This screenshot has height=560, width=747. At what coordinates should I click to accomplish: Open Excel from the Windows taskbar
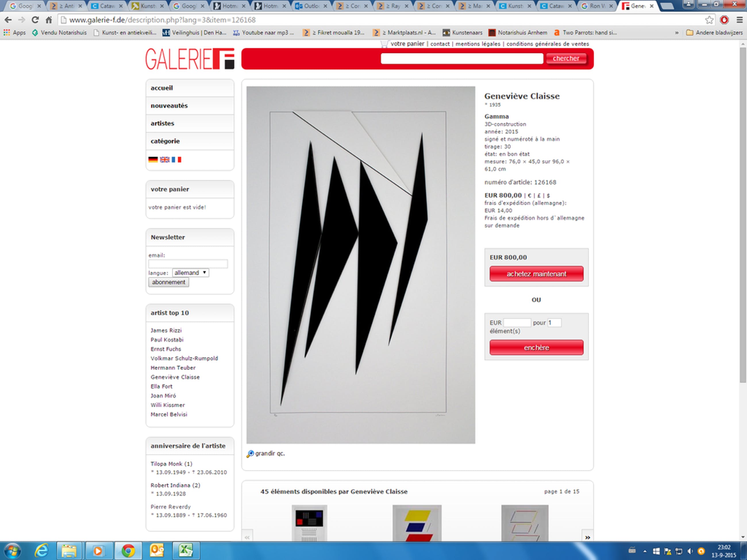[186, 551]
